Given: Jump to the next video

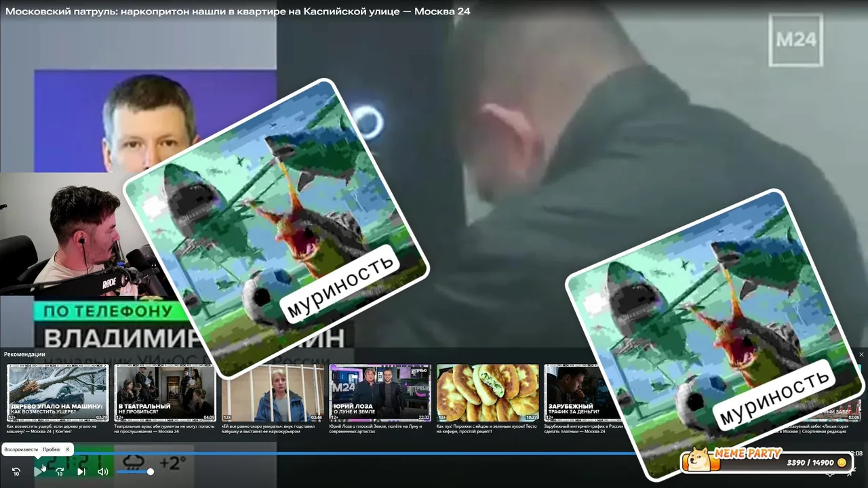Looking at the screenshot, I should 81,472.
